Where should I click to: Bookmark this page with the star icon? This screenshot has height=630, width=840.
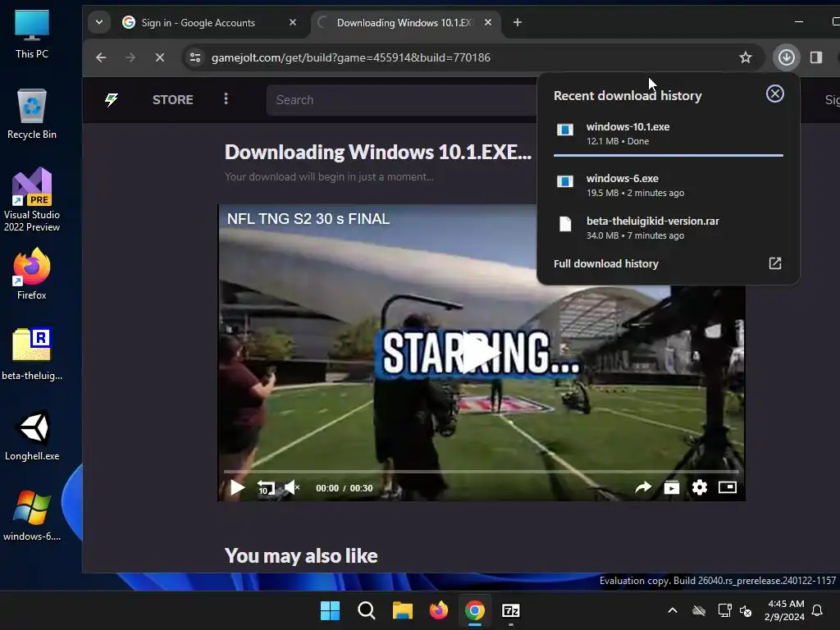745,57
